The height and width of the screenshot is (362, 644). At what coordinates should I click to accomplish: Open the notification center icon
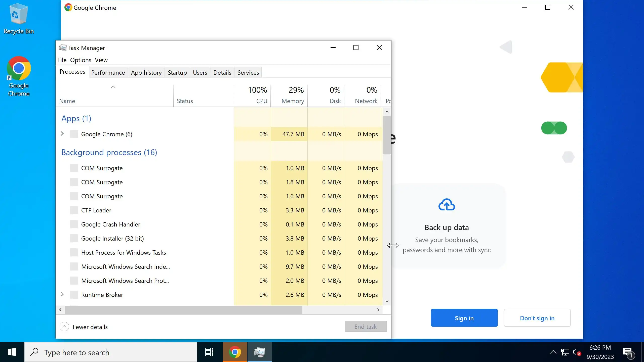pyautogui.click(x=628, y=352)
